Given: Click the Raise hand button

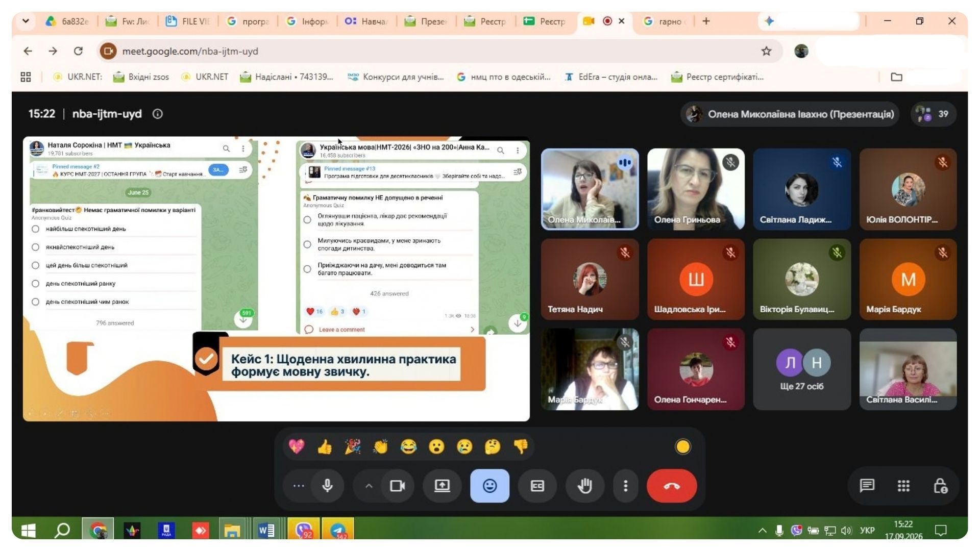Looking at the screenshot, I should (584, 486).
